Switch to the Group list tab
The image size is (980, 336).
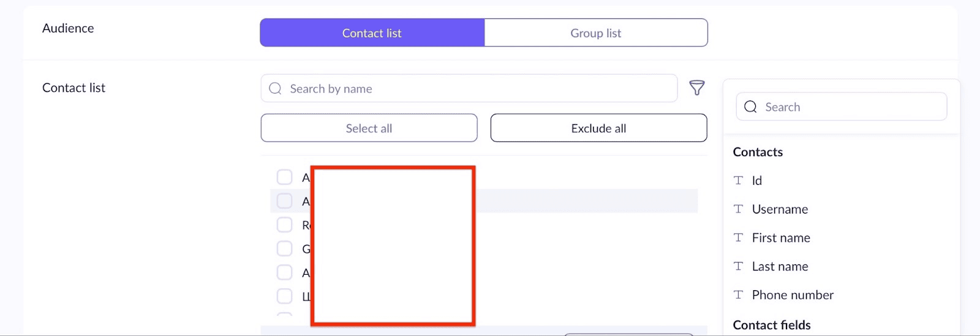point(595,33)
